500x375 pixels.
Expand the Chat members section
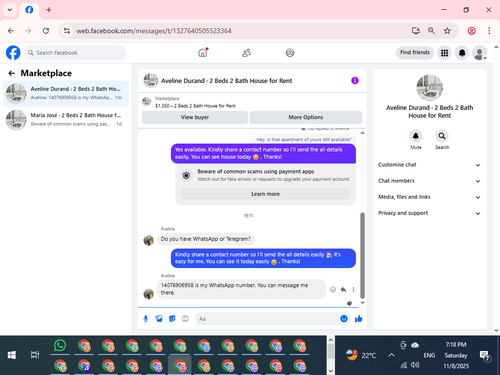[x=430, y=181]
